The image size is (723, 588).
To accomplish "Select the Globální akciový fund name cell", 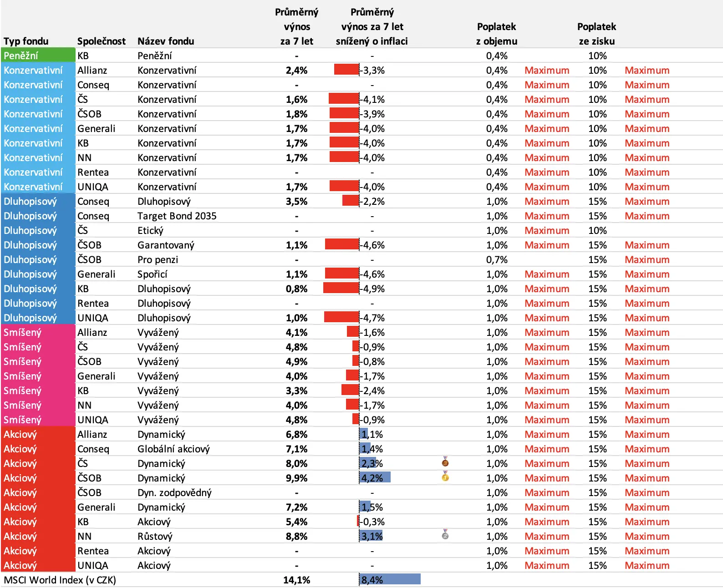I will (x=173, y=449).
